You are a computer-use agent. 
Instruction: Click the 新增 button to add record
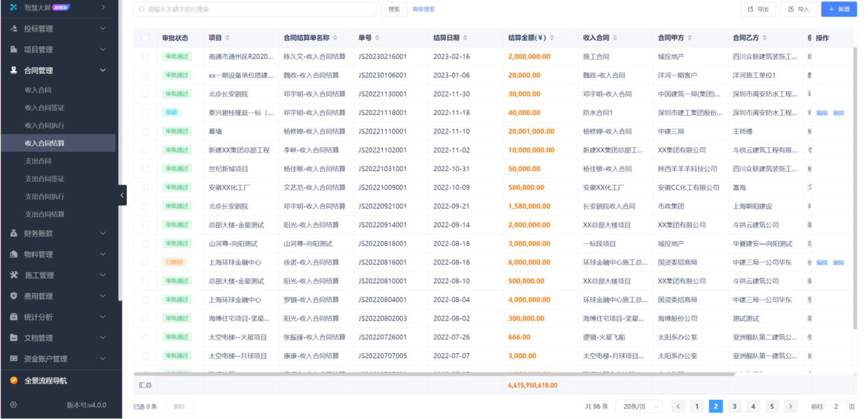click(x=838, y=10)
